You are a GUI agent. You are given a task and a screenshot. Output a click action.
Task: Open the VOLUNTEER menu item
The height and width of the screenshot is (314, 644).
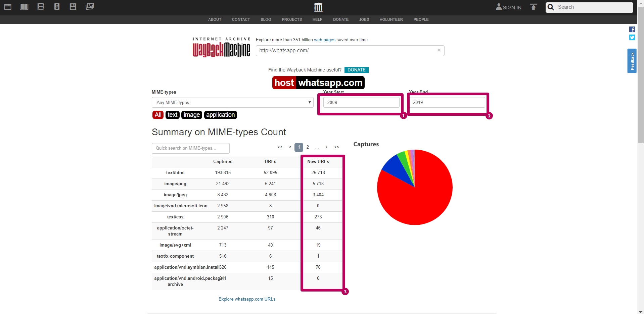click(x=391, y=19)
